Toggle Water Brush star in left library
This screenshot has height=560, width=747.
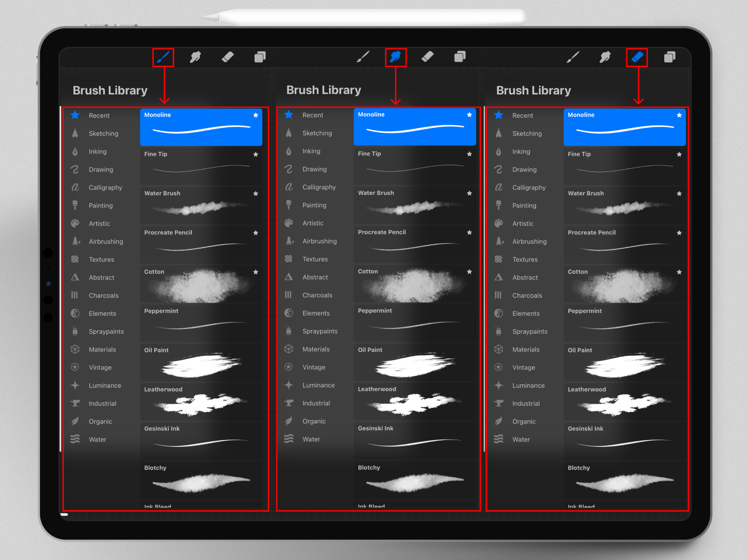(x=256, y=193)
